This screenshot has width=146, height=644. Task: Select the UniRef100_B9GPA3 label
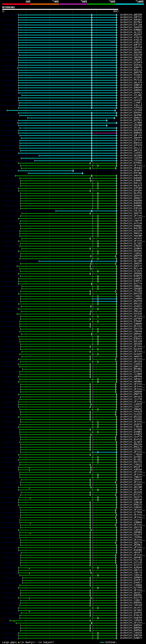(x=131, y=113)
